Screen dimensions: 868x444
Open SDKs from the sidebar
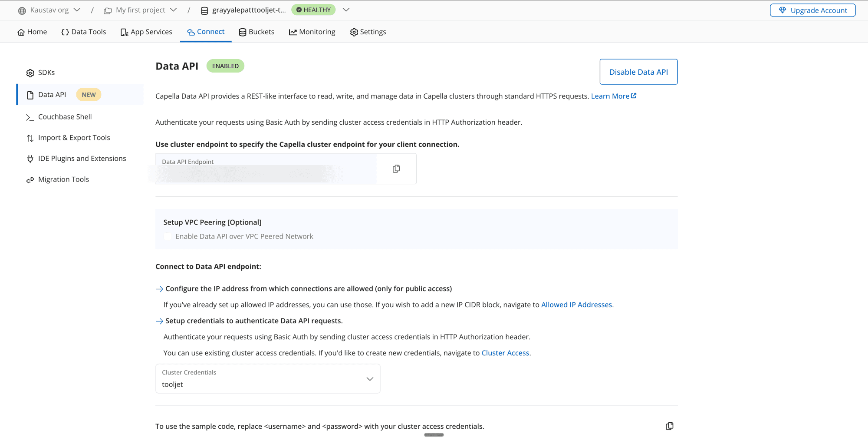coord(46,73)
